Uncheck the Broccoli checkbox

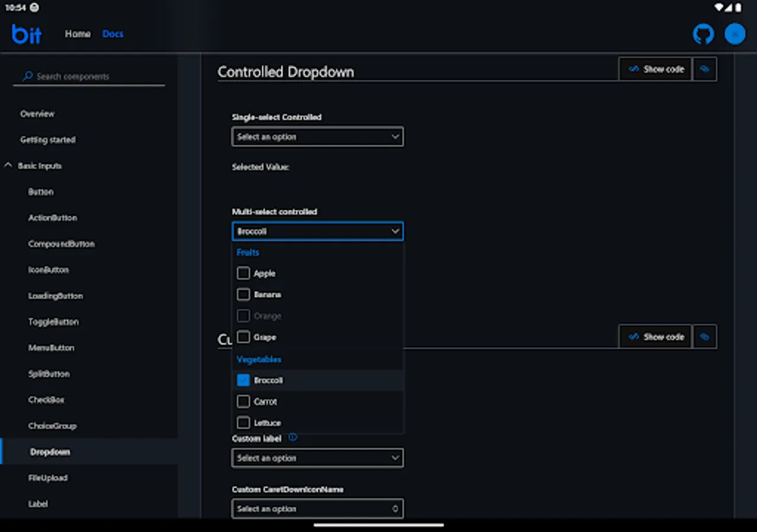point(243,380)
